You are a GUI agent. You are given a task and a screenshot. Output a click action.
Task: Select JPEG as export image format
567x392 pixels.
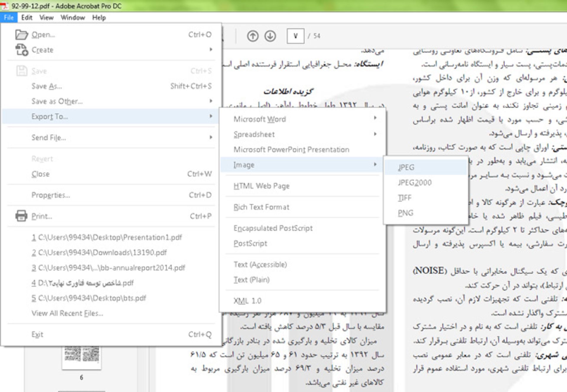pyautogui.click(x=406, y=167)
